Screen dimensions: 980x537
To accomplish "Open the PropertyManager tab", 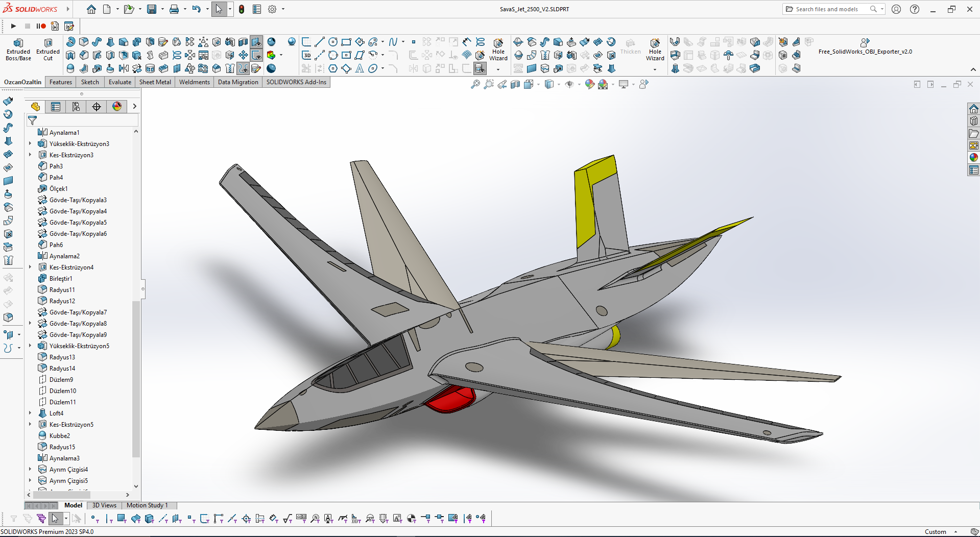I will coord(56,106).
